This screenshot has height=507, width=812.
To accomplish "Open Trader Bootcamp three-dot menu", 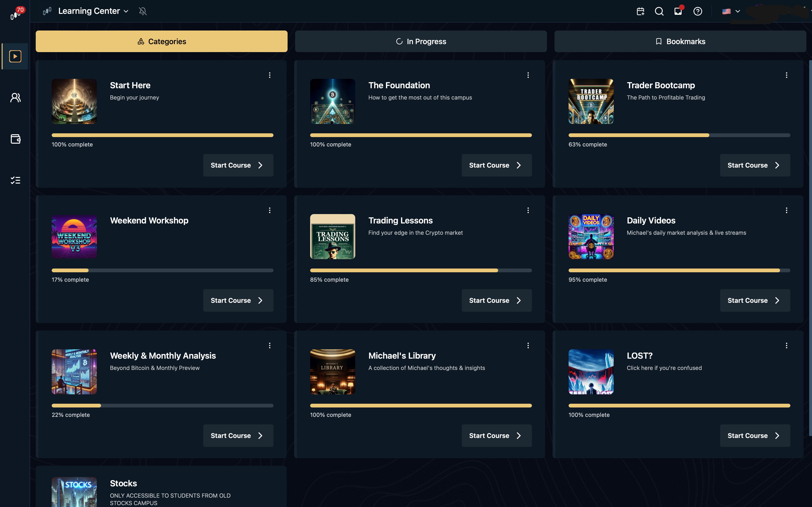I will tap(786, 75).
